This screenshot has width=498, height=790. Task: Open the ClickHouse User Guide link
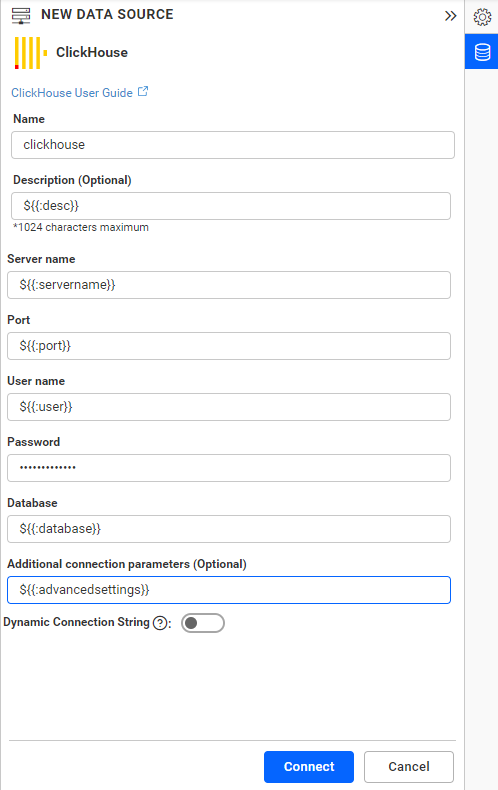tap(72, 93)
